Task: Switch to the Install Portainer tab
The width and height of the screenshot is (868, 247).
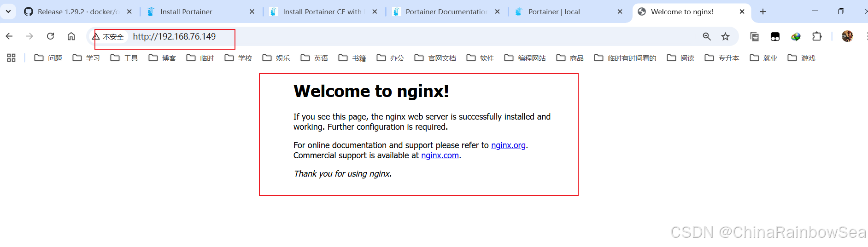Action: (x=201, y=12)
